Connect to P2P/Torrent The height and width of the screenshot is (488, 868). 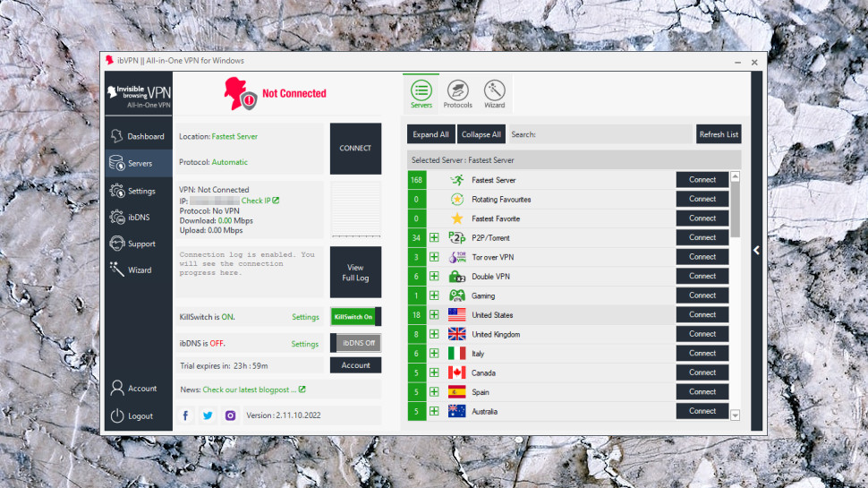click(702, 237)
